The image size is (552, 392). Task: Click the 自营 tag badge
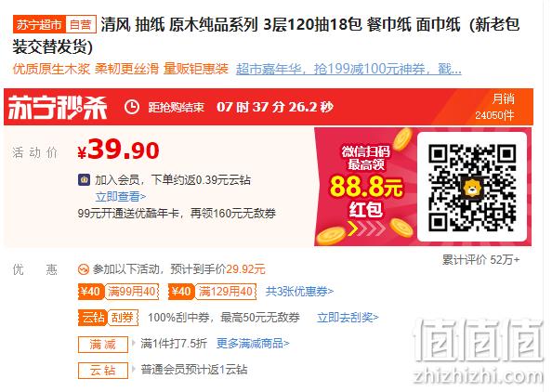tap(81, 25)
